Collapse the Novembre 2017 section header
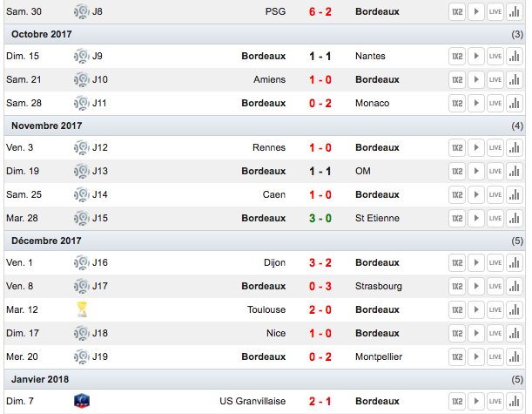 (265, 126)
